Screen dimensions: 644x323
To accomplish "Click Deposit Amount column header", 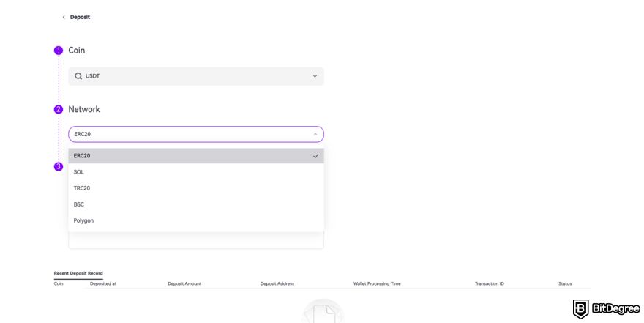I will 184,283.
